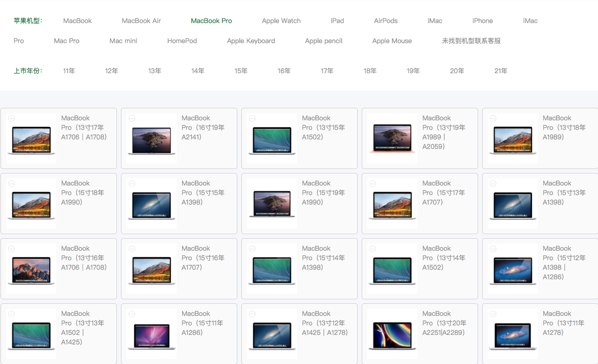Switch to the MacBook Air category
The height and width of the screenshot is (364, 598).
[x=141, y=21]
